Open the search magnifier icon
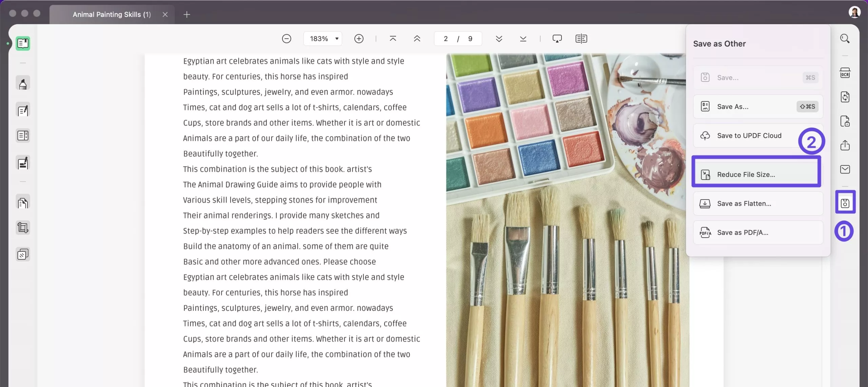This screenshot has width=868, height=387. point(845,39)
